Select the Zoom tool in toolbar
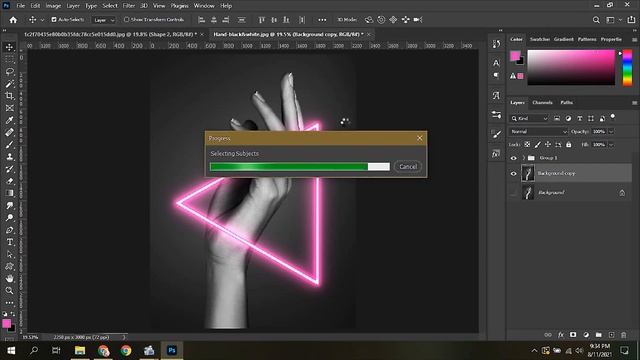Image resolution: width=640 pixels, height=360 pixels. pyautogui.click(x=9, y=291)
